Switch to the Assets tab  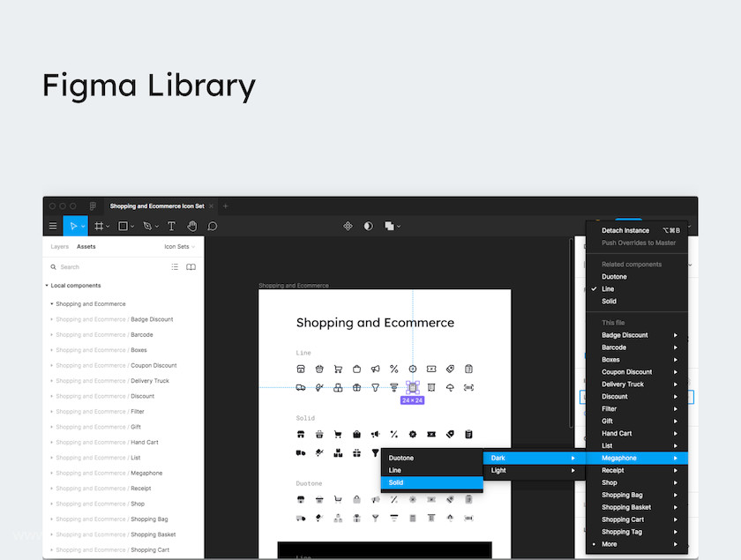coord(86,247)
